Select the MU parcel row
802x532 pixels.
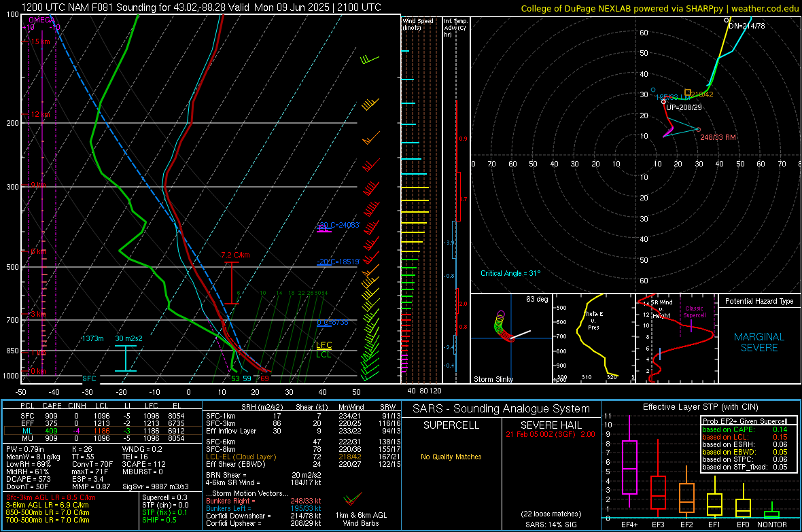103,438
